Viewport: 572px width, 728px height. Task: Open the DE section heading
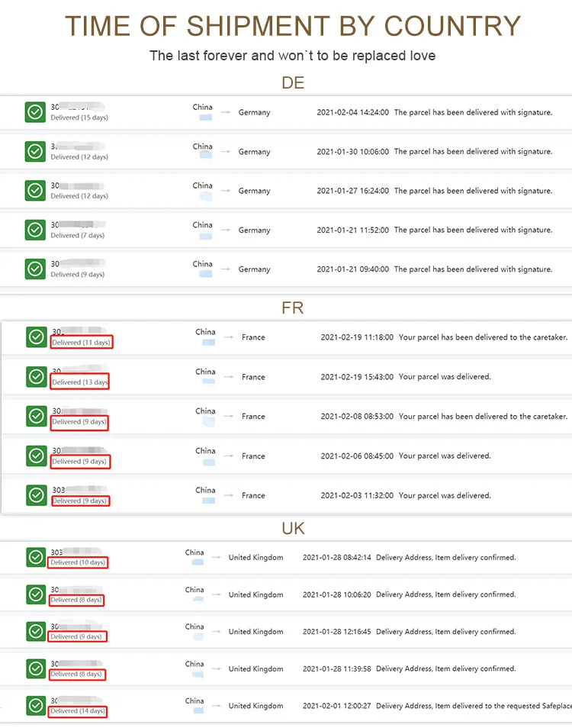pyautogui.click(x=293, y=82)
